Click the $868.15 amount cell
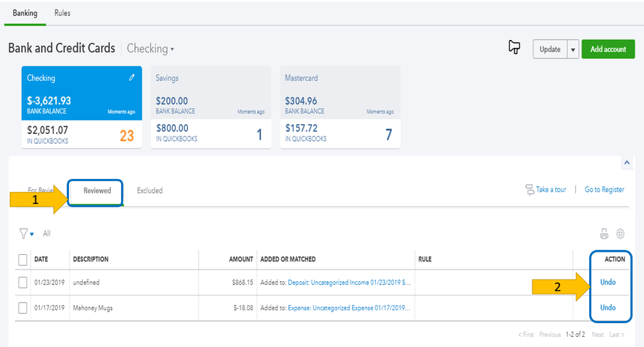Screen dimensions: 644x347 pyautogui.click(x=243, y=283)
